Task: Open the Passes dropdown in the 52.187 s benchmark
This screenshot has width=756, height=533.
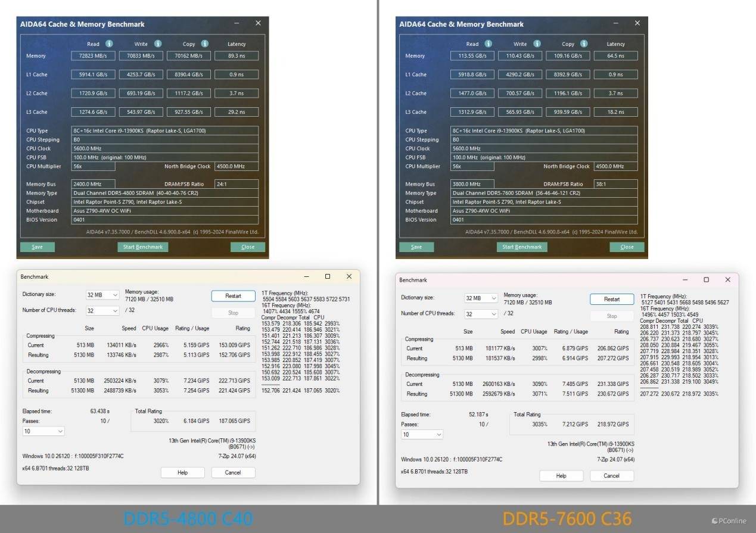Action: click(x=422, y=435)
